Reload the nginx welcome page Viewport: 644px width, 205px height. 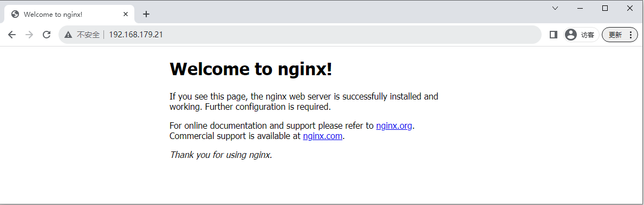(47, 35)
